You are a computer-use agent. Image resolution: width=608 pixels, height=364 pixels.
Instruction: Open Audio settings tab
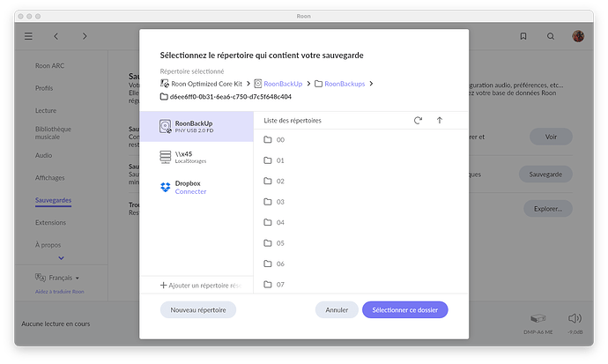click(43, 155)
